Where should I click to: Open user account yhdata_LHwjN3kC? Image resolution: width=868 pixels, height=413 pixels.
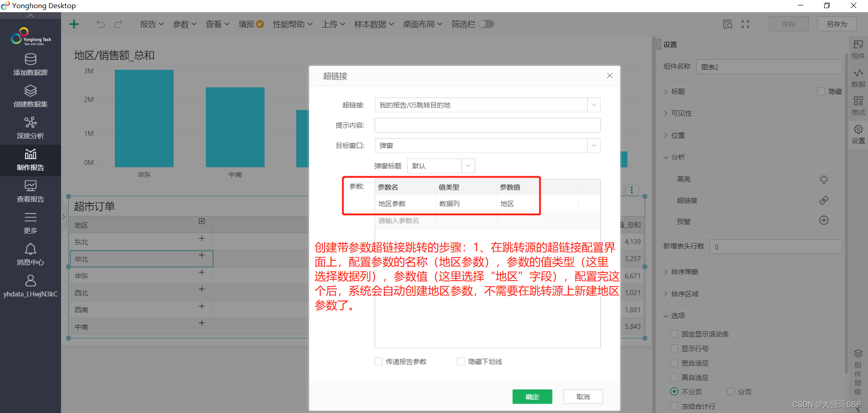click(30, 286)
